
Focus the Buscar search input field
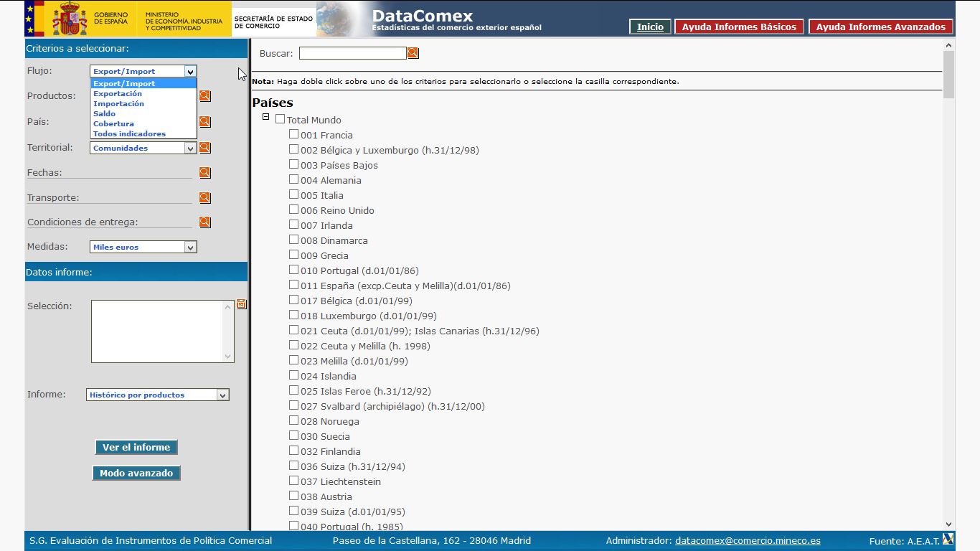click(352, 53)
